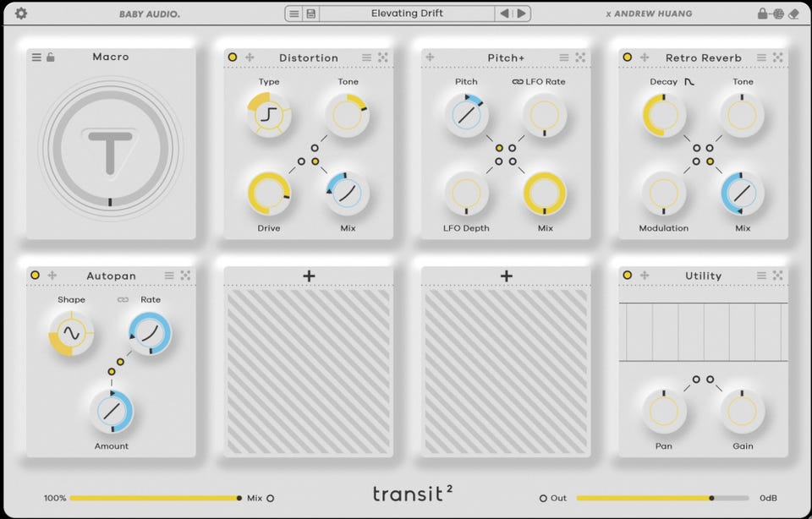The image size is (812, 519).
Task: Click the move handle on Pitch+ module
Action: pyautogui.click(x=430, y=57)
